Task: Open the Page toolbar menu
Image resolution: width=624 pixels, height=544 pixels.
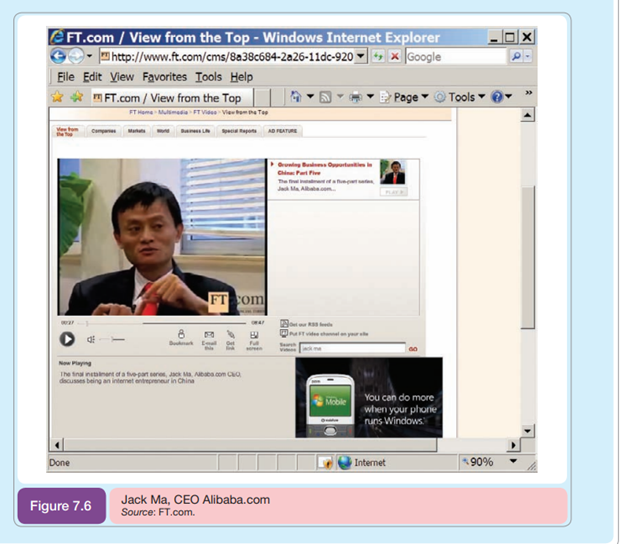Action: pos(404,97)
